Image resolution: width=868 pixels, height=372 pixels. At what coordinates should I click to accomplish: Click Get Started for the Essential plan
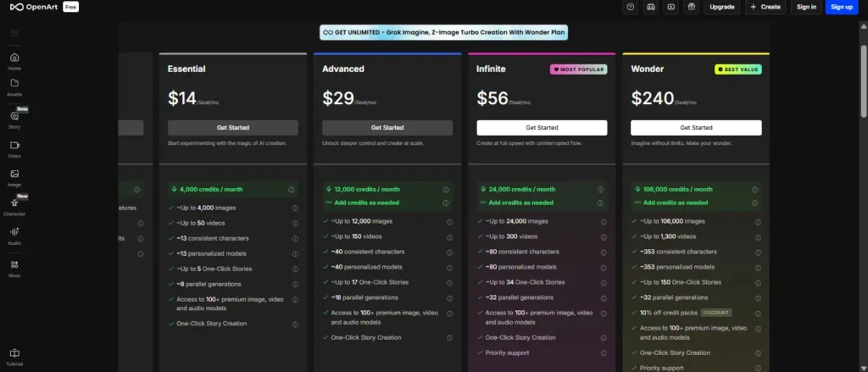point(233,128)
